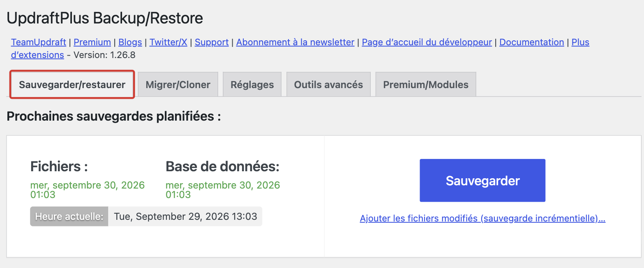This screenshot has height=268, width=644.
Task: Click the 'UpdraftPlus Backup/Restore' page title
Action: [x=105, y=18]
